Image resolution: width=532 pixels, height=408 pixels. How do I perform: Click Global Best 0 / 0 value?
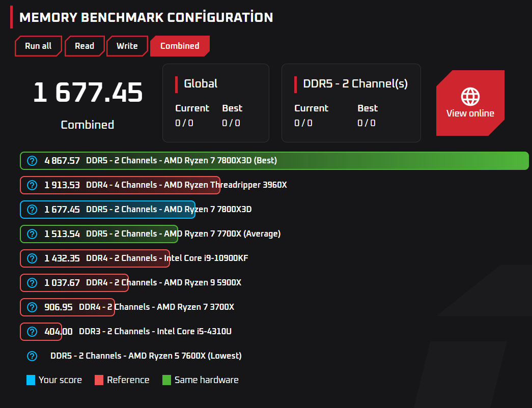click(231, 123)
